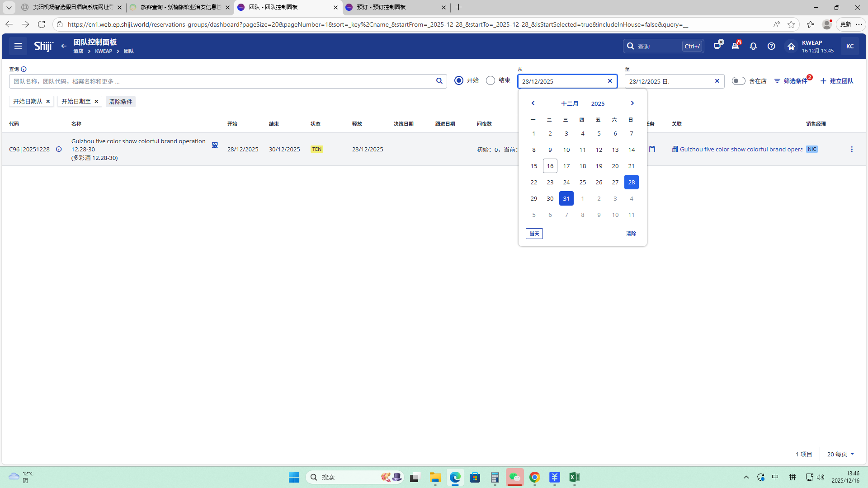
Task: Click the 建立团队 button
Action: tap(837, 81)
